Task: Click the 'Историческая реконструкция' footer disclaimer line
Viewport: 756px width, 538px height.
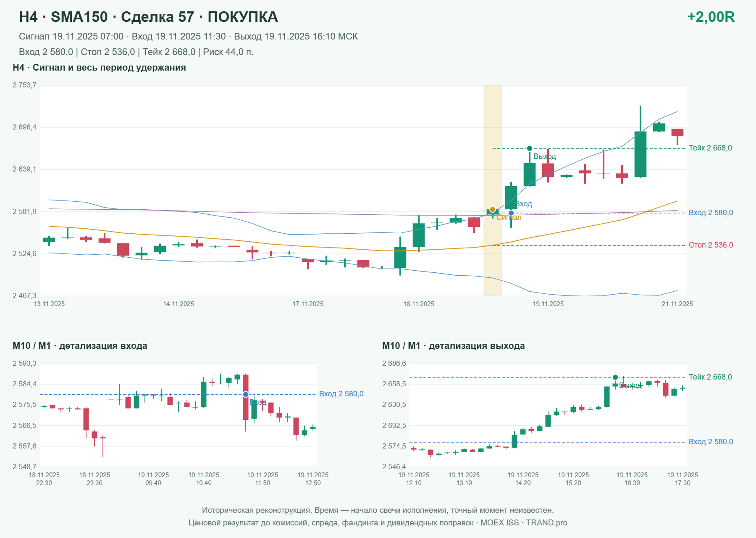Action: 378,510
